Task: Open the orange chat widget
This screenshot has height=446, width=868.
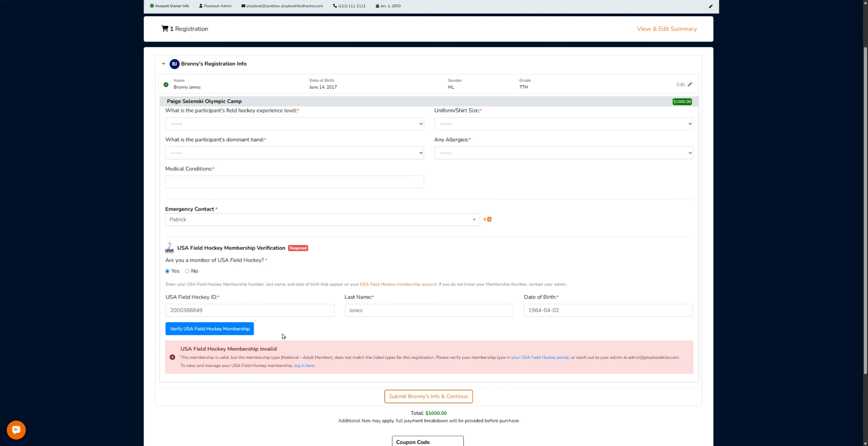Action: tap(16, 430)
